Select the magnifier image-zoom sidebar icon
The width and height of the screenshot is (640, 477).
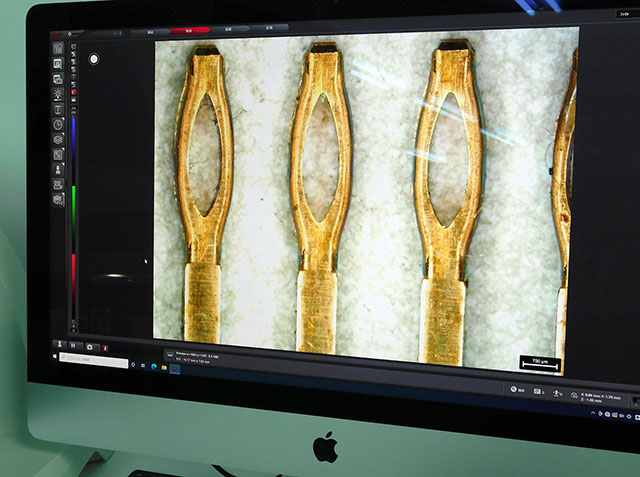[x=58, y=64]
